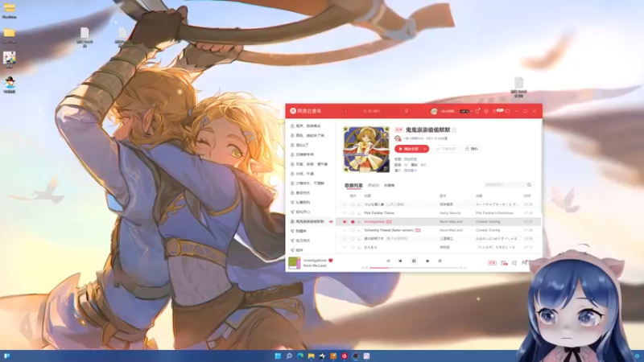The width and height of the screenshot is (644, 362).
Task: Sort by the 歌手 column header
Action: (443, 196)
